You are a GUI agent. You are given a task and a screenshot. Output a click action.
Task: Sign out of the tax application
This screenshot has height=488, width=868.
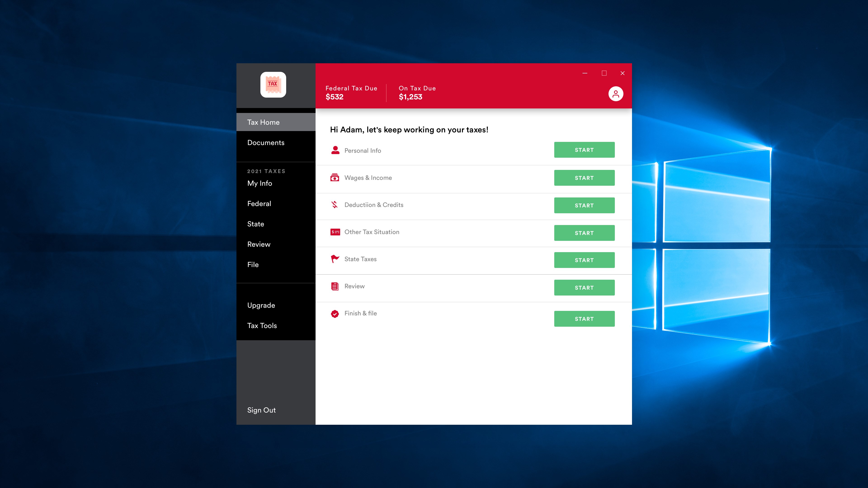pos(262,410)
